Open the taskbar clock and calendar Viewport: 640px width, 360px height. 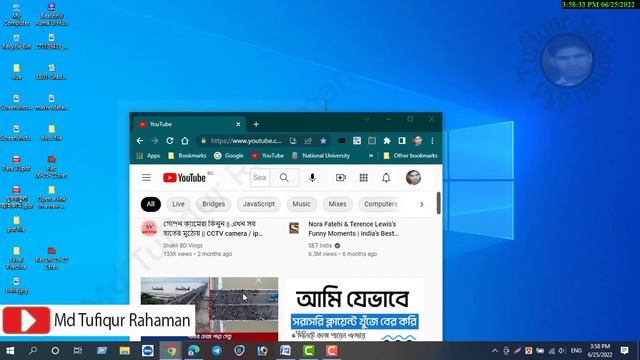point(600,351)
